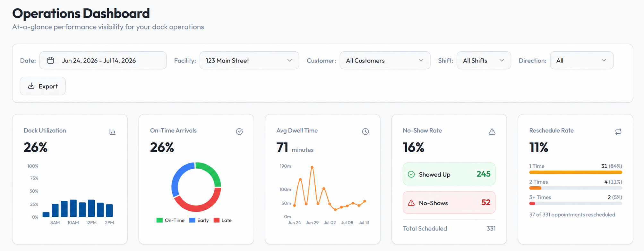The width and height of the screenshot is (644, 251).
Task: Click the 31 (84%) value for 1 Time
Action: 612,166
